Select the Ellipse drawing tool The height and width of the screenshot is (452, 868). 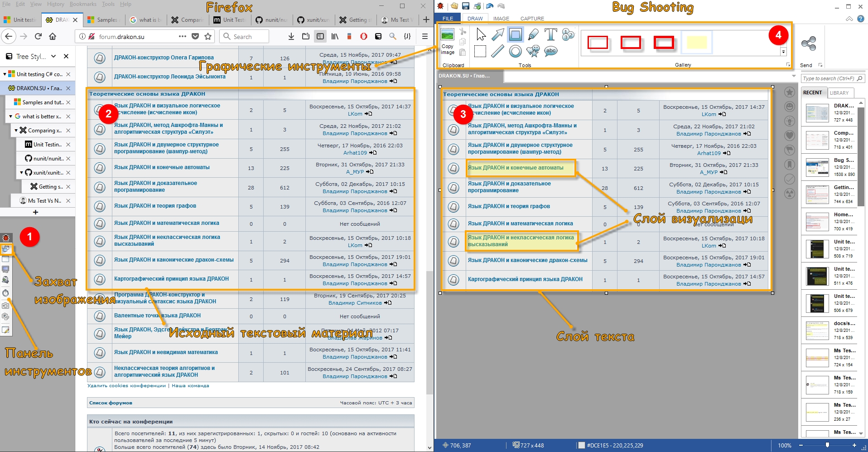(x=515, y=51)
